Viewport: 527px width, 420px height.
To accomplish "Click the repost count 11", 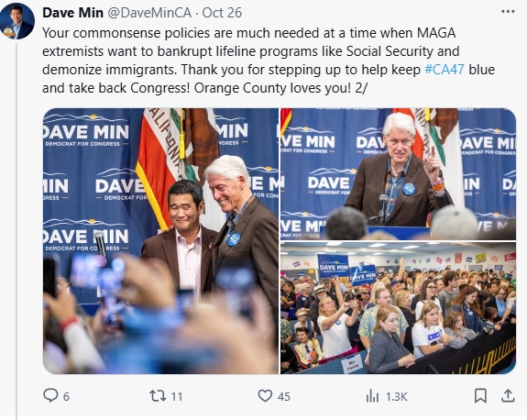I will coord(177,397).
